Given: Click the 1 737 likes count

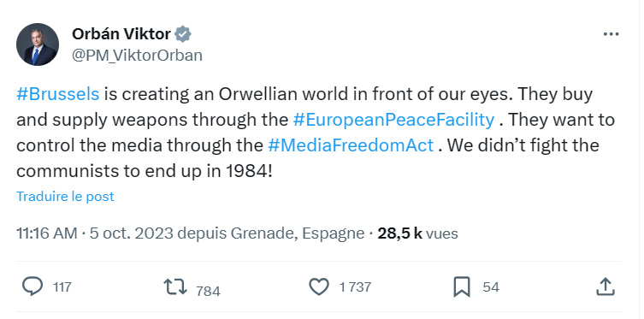Looking at the screenshot, I should [x=355, y=287].
